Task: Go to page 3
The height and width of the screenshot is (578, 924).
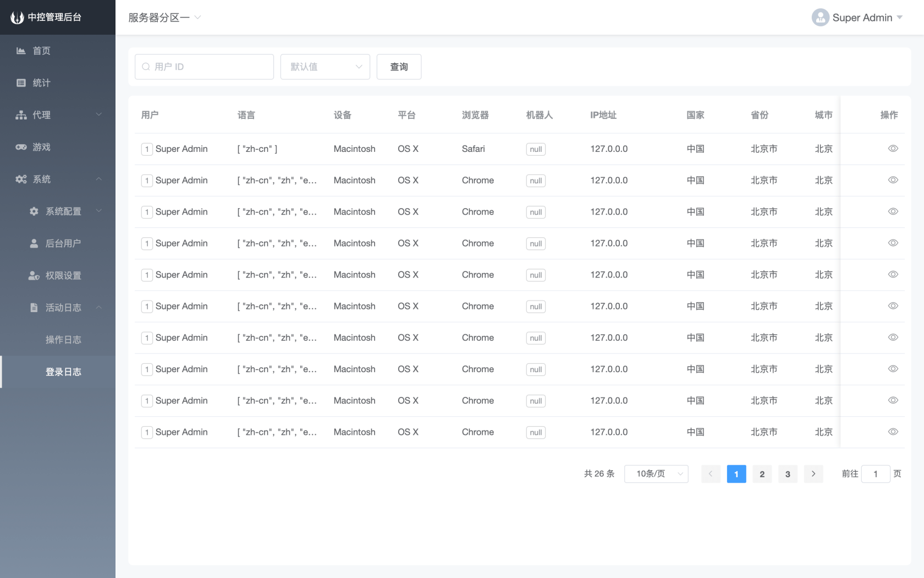Action: click(788, 474)
